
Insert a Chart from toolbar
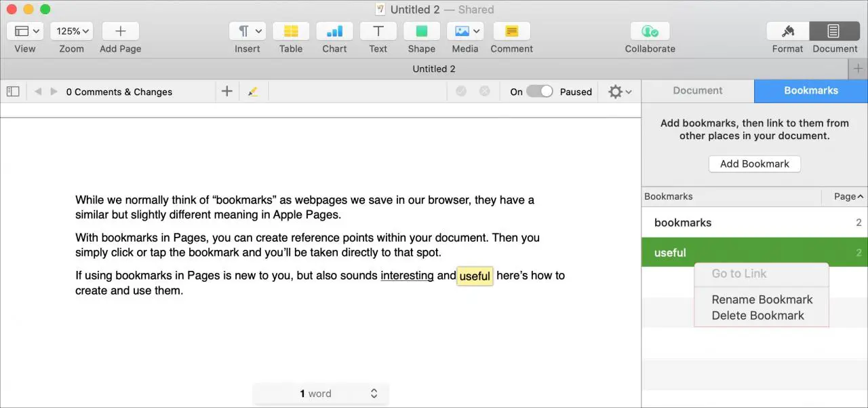coord(334,31)
